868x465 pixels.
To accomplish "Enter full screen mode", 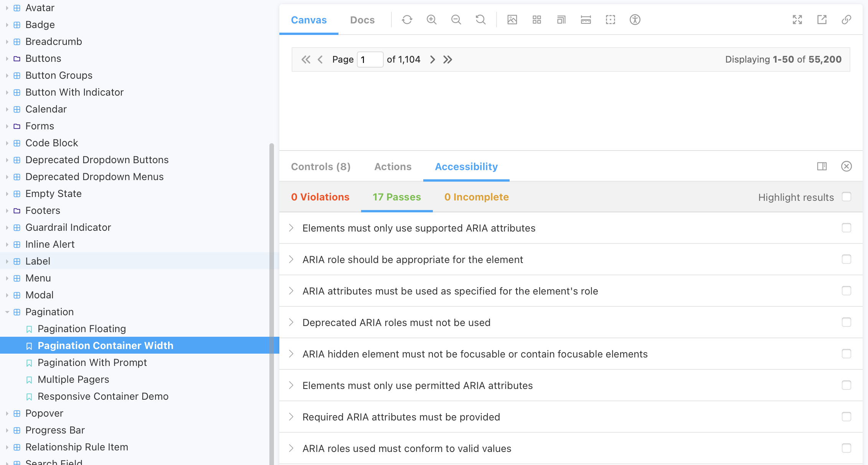I will 797,20.
